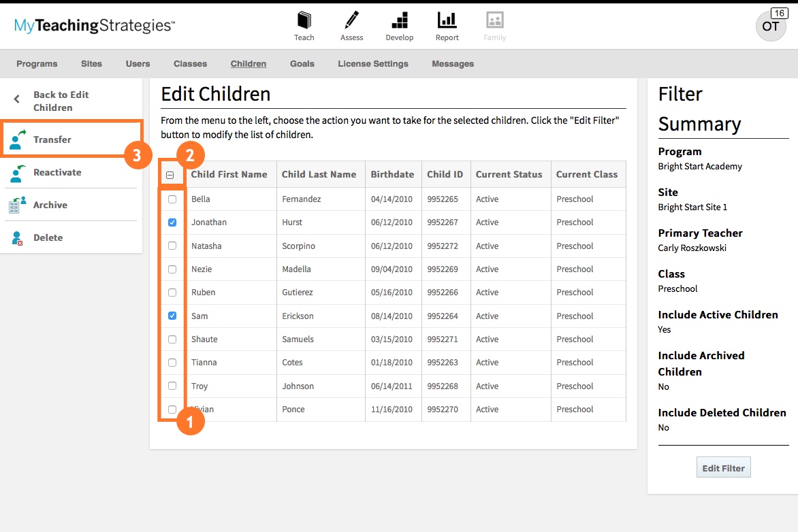The image size is (798, 532).
Task: Switch to the Goals tab
Action: coord(302,63)
